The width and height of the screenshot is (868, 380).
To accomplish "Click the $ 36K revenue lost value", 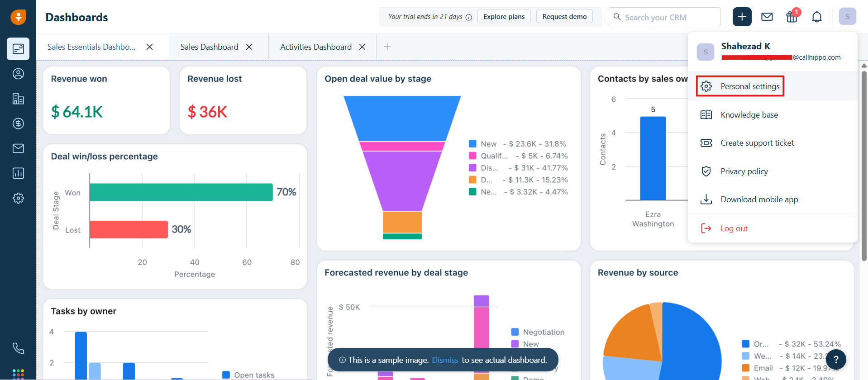I will coord(207,112).
